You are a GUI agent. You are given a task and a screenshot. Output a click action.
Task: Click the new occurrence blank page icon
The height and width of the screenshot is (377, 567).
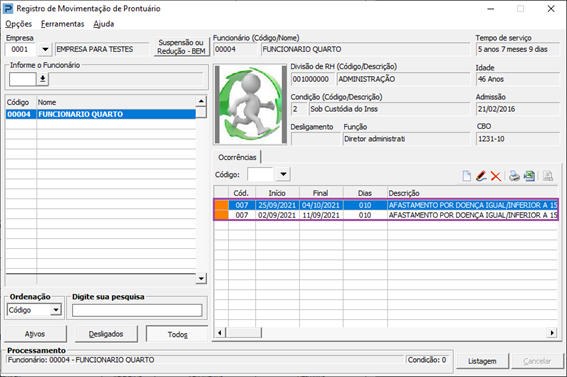click(467, 176)
